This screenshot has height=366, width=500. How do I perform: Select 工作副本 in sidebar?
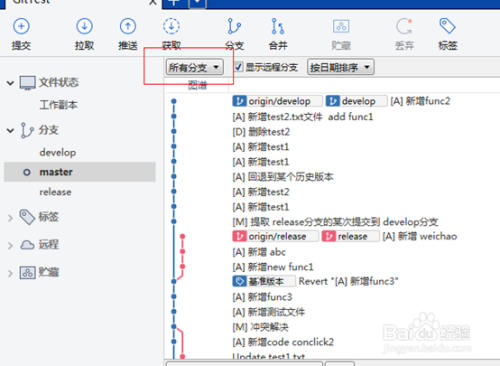pyautogui.click(x=58, y=105)
